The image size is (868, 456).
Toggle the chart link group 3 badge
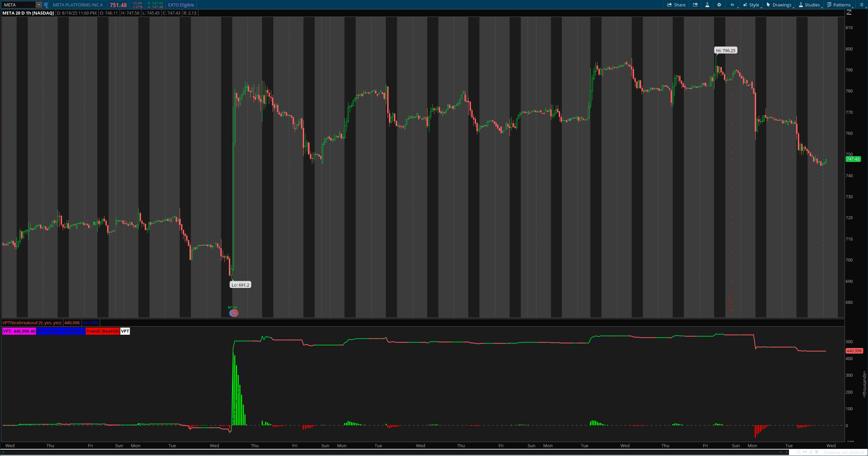tap(45, 5)
